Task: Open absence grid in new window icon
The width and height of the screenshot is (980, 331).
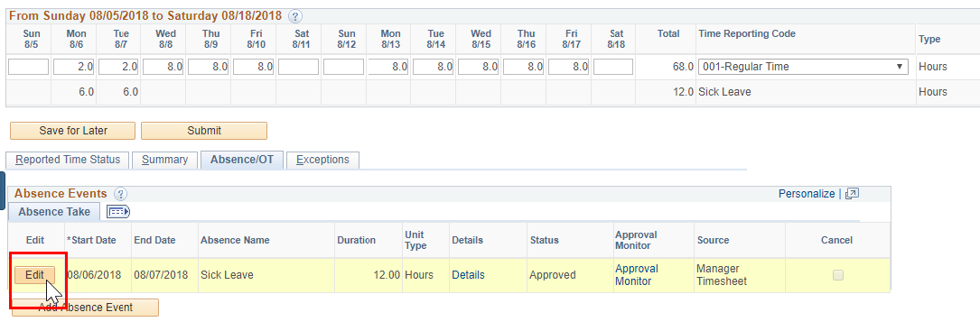Action: [851, 194]
